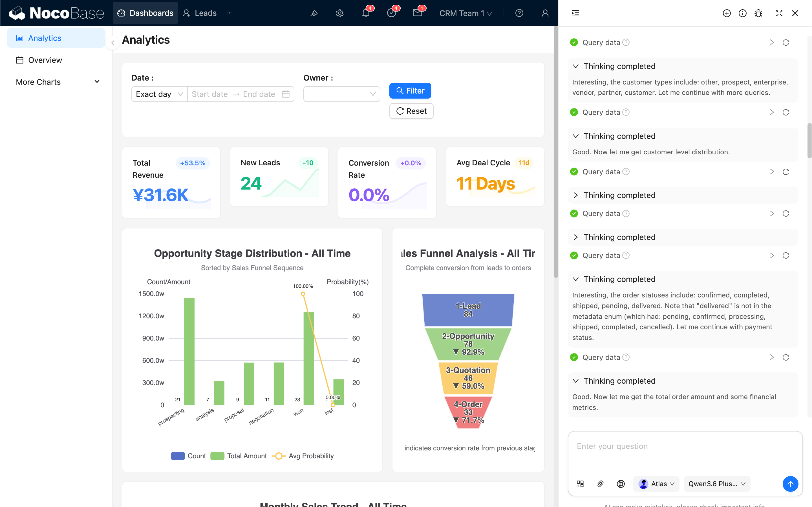The image size is (812, 507).
Task: Open the Exact day dropdown
Action: [159, 94]
